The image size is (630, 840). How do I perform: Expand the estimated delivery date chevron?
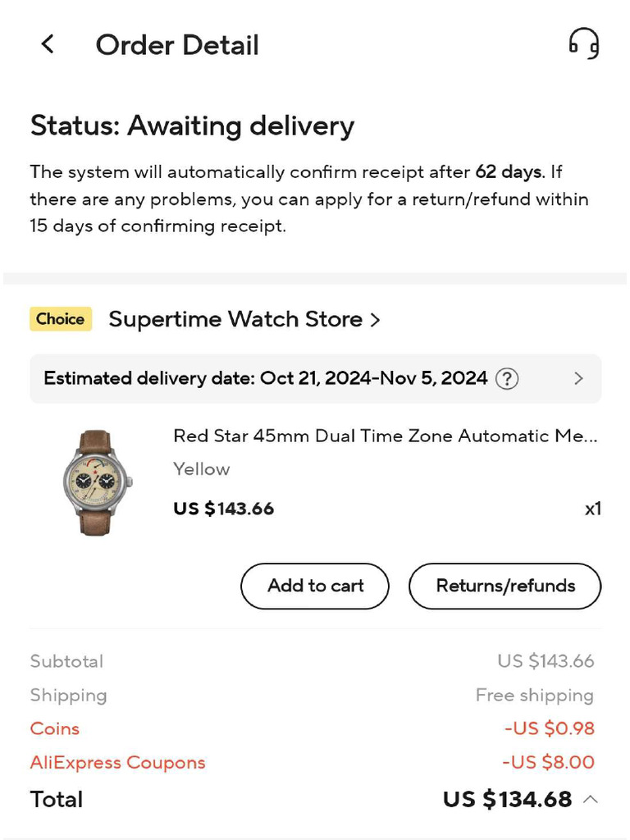point(578,378)
